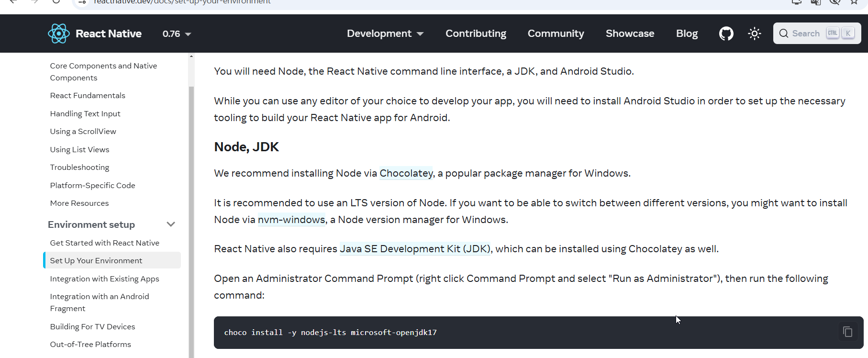
Task: Open Out-of-Tree Platforms doc
Action: (90, 344)
